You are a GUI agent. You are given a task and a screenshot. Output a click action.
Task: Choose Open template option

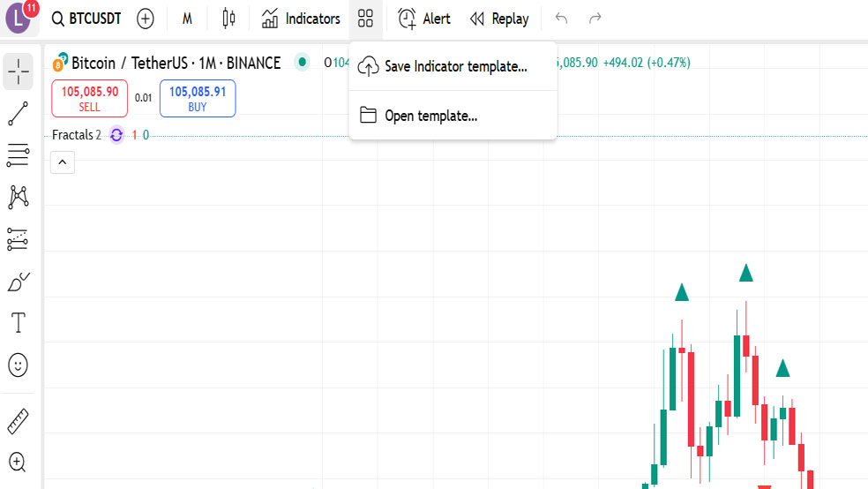coord(453,116)
